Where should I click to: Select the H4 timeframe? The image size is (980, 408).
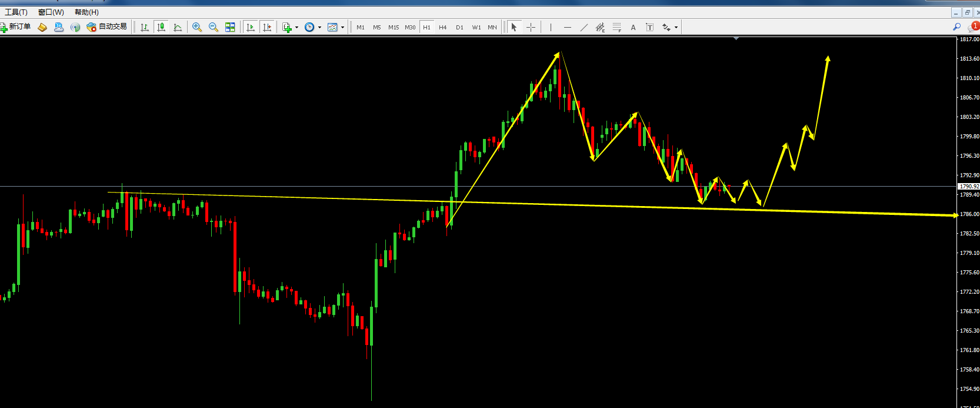tap(443, 27)
